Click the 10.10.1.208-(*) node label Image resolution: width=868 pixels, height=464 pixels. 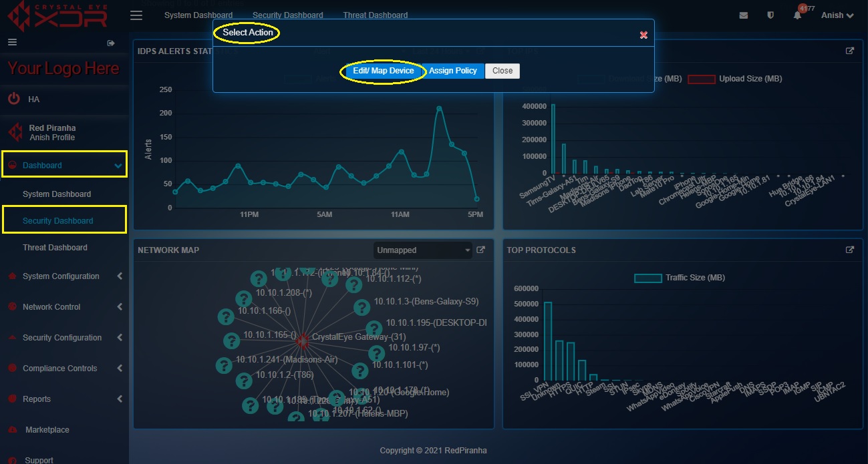click(285, 292)
